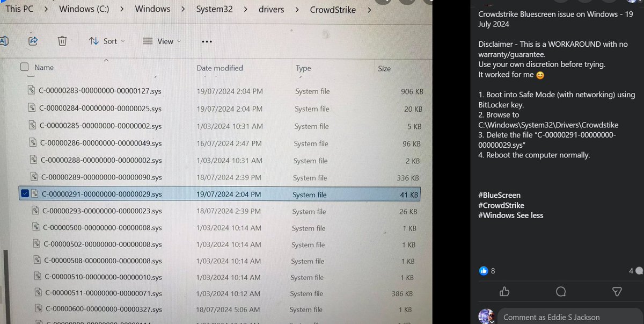Click the thumbs-up Like button
The width and height of the screenshot is (644, 324).
pos(504,291)
